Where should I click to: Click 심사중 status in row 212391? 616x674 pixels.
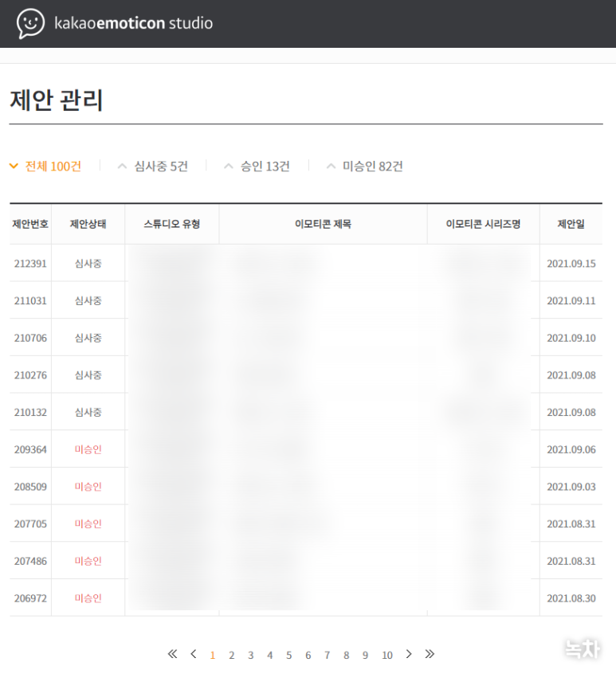(x=88, y=264)
